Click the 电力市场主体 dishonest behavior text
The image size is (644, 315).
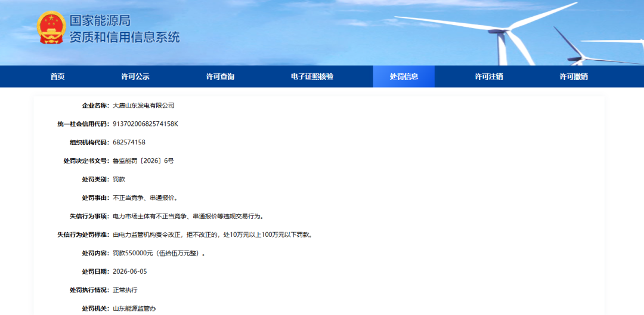[x=190, y=217]
